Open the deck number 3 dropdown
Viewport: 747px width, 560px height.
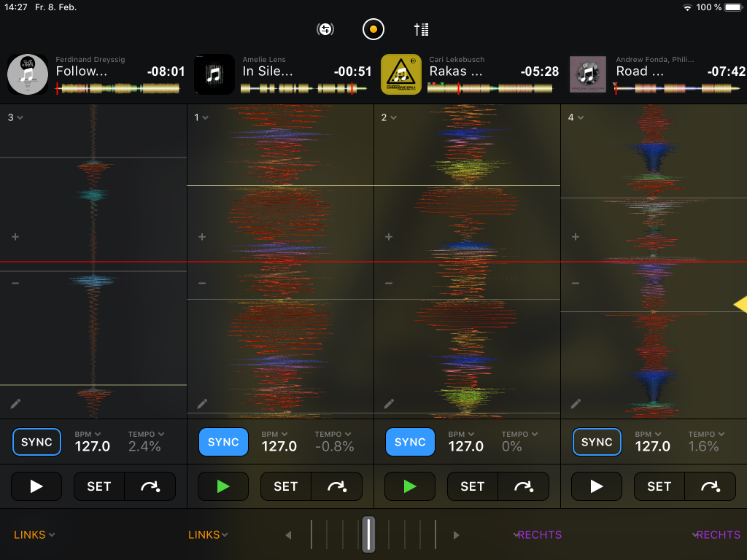pos(15,117)
